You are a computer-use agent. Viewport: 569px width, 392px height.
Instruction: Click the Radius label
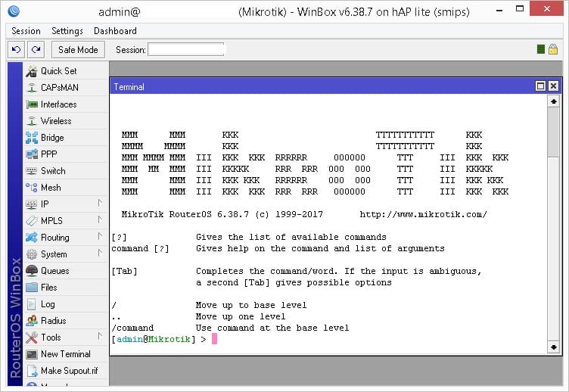pos(53,321)
